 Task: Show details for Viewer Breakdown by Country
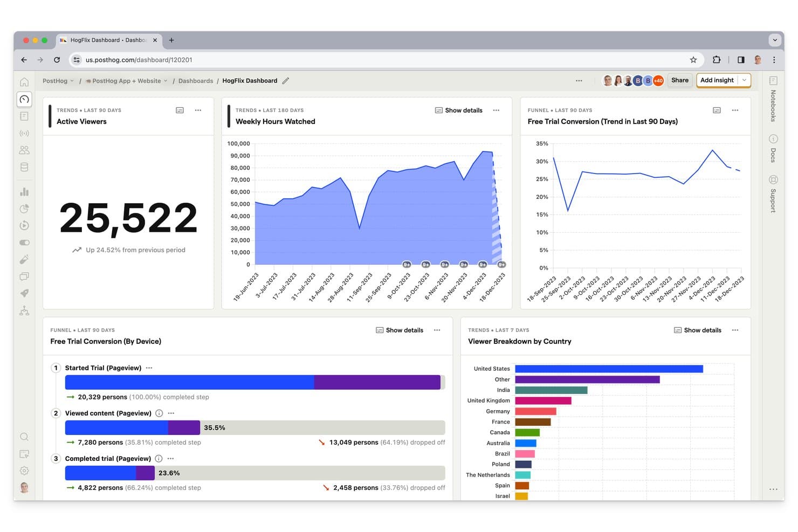698,330
